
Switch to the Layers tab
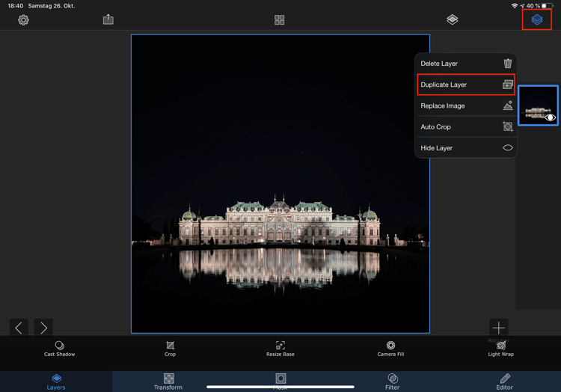[56, 382]
